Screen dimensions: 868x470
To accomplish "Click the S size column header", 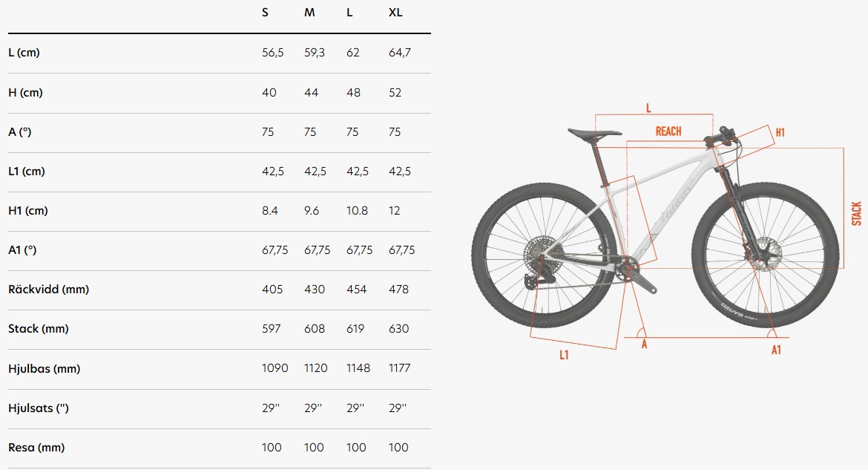I will point(265,12).
